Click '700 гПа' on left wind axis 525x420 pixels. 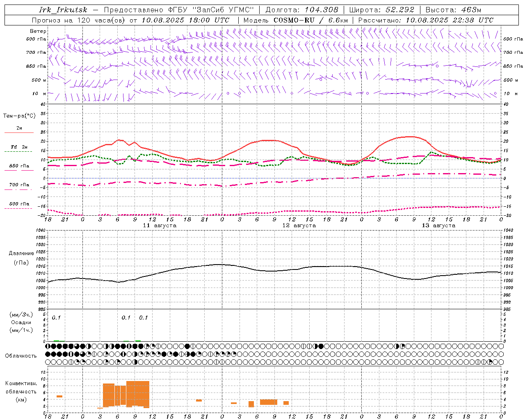click(36, 52)
